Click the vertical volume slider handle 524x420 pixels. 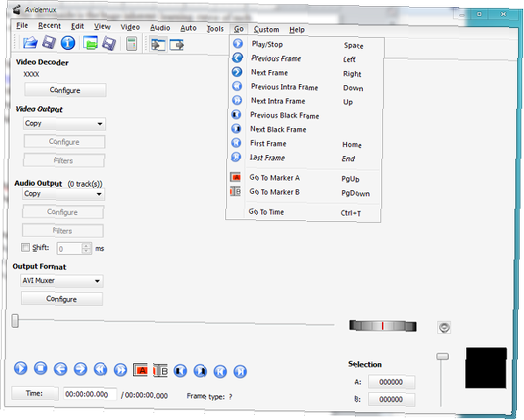(x=442, y=357)
